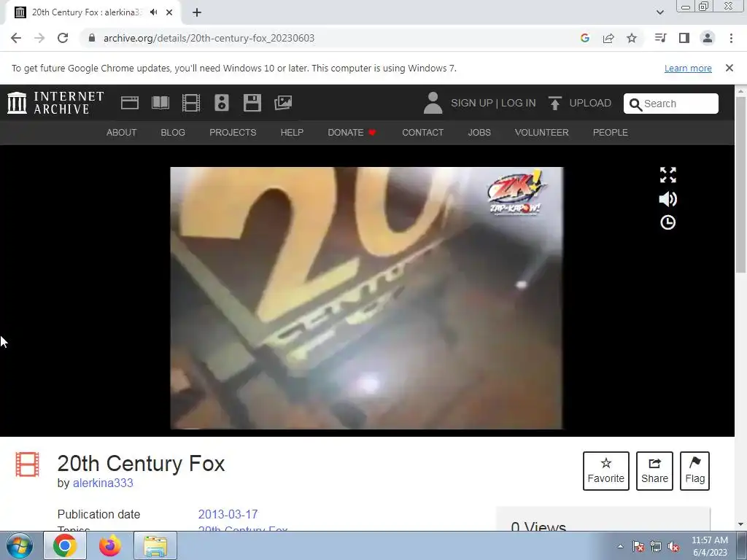Open the Texts book icon

click(160, 103)
